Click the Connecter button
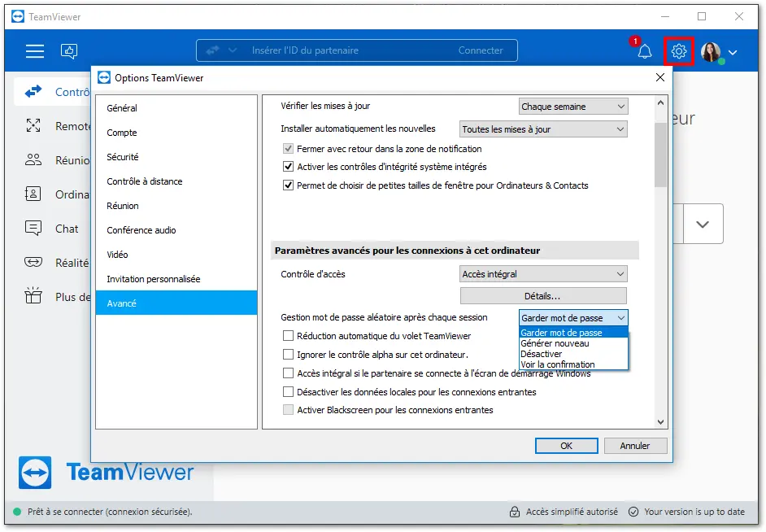Image resolution: width=766 pixels, height=532 pixels. [x=481, y=50]
